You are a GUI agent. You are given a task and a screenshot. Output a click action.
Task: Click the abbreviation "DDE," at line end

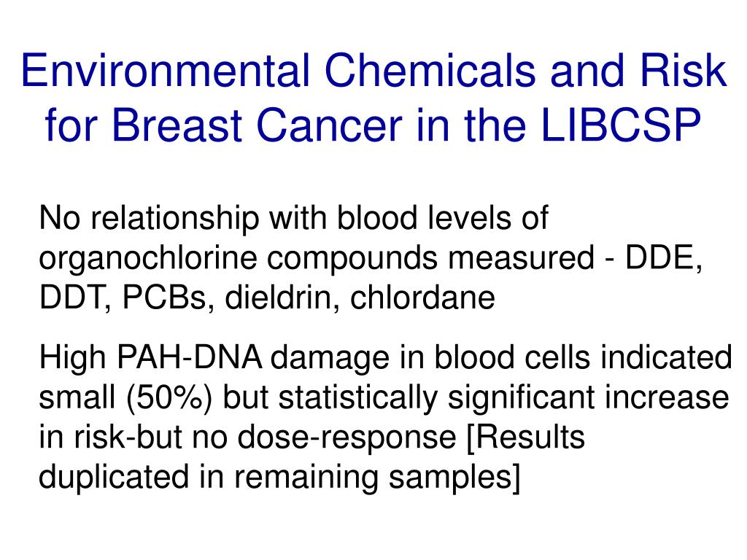coord(664,259)
